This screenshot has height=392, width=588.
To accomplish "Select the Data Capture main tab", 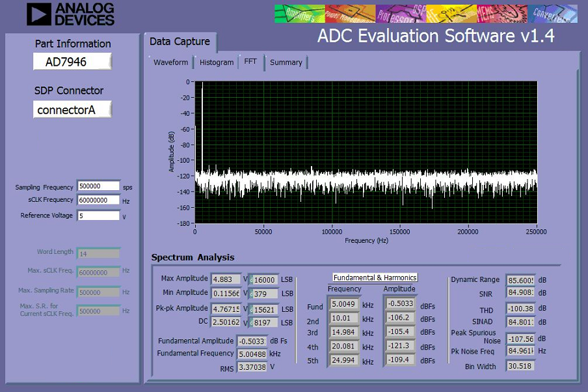I will point(180,42).
